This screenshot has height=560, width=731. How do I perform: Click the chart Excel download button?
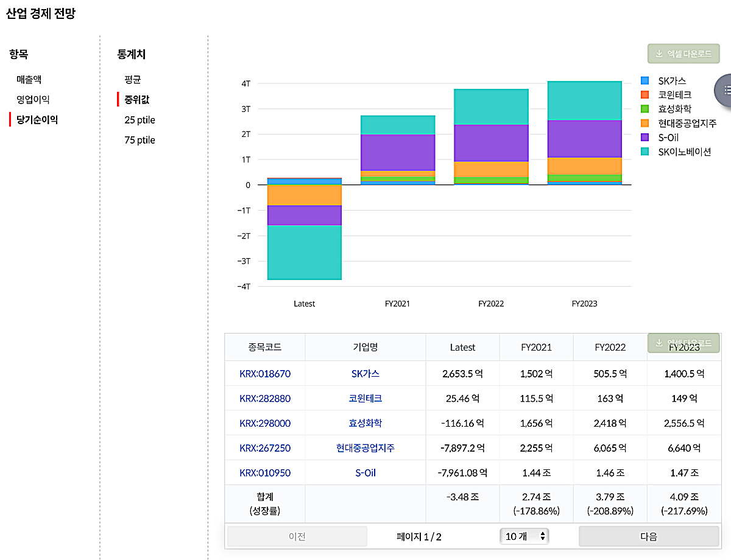683,54
